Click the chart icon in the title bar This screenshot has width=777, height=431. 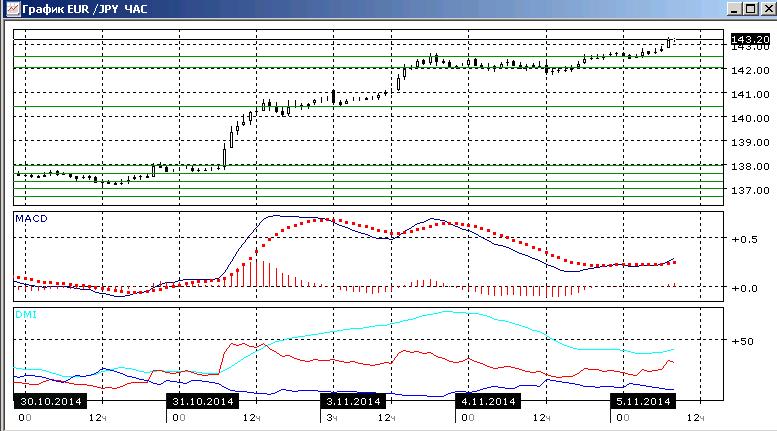(x=12, y=8)
